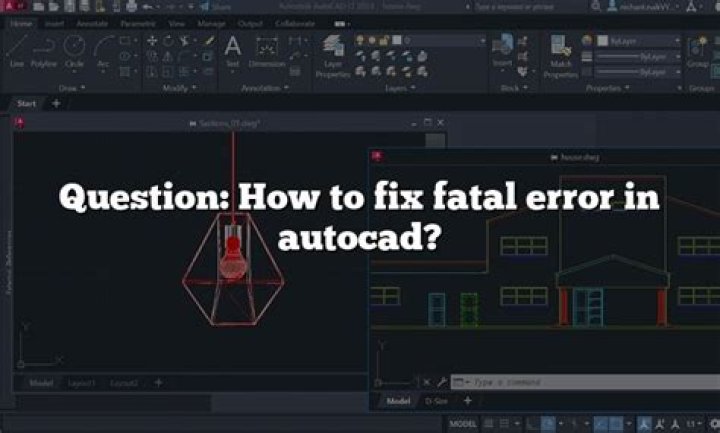Toggle ortho mode in status bar

tap(532, 423)
